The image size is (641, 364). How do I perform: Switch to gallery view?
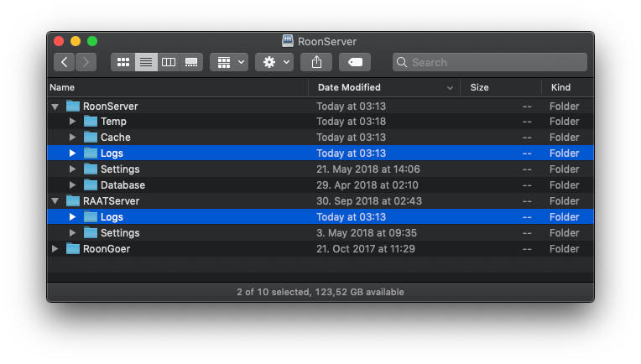pyautogui.click(x=191, y=62)
